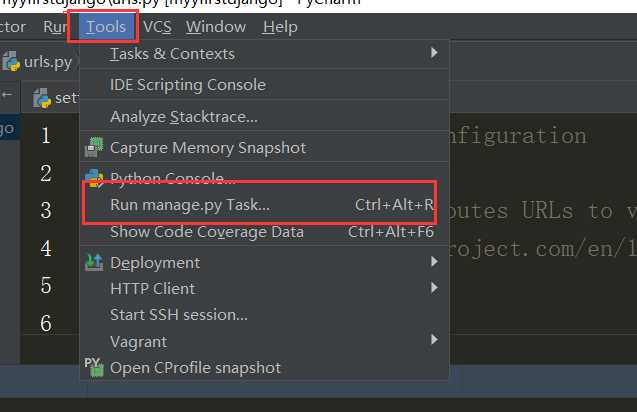Click the back arrow beside editor tabs
Screen dimensions: 637x412
6,95
